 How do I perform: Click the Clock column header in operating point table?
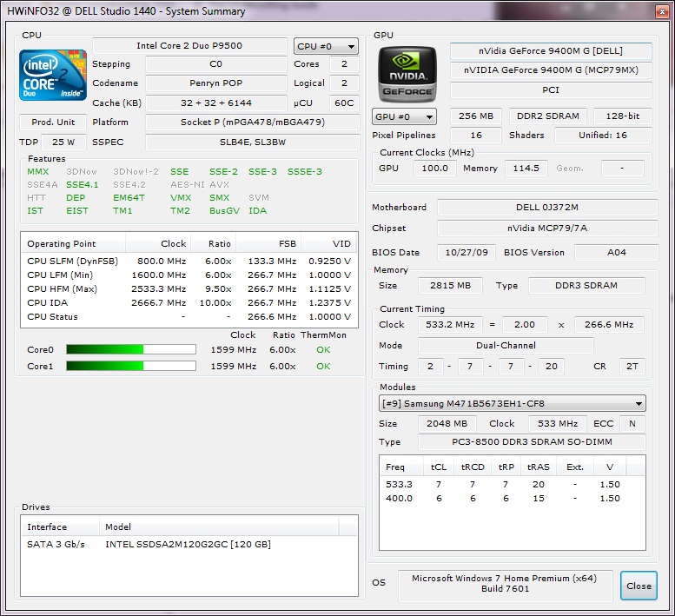[158, 243]
